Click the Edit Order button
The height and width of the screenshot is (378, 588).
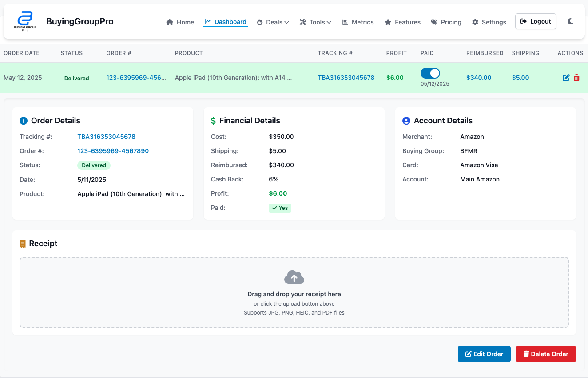(484, 354)
